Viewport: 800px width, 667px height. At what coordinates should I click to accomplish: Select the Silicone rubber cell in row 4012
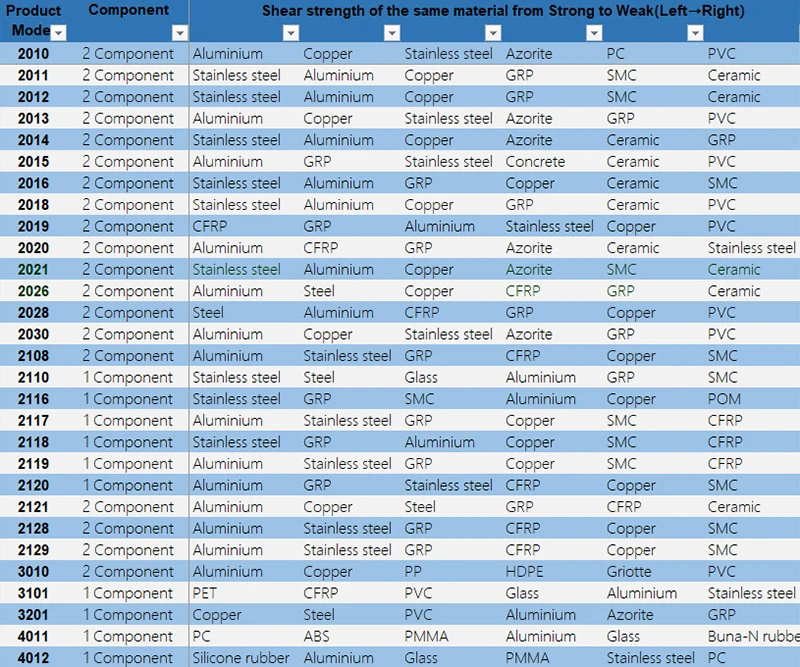click(x=240, y=658)
